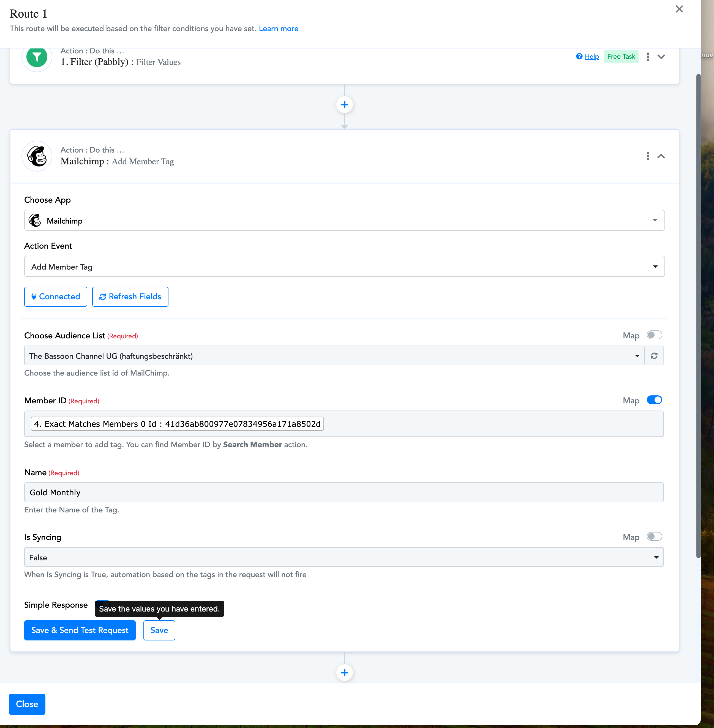This screenshot has width=714, height=728.
Task: Open the three-dot menu for the Filter step
Action: (x=648, y=57)
